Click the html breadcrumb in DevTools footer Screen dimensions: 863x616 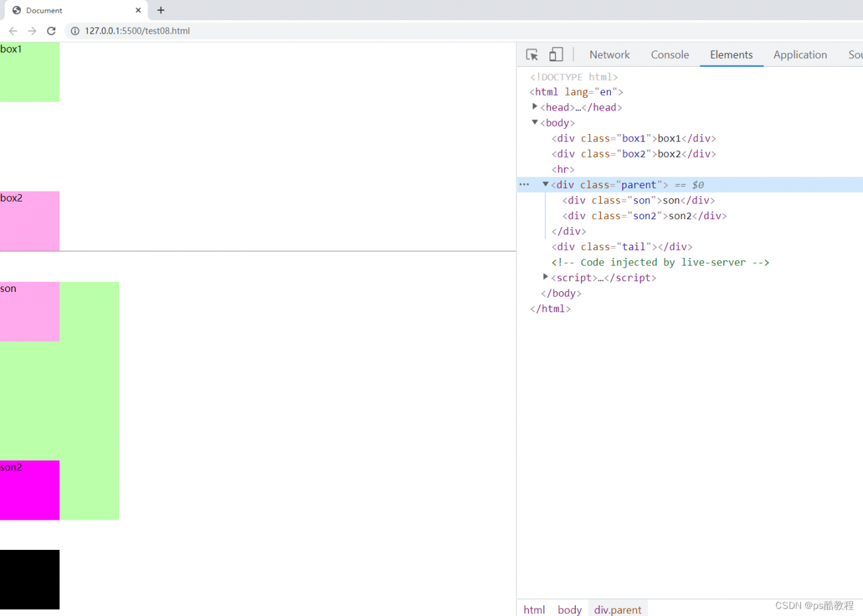click(x=534, y=609)
